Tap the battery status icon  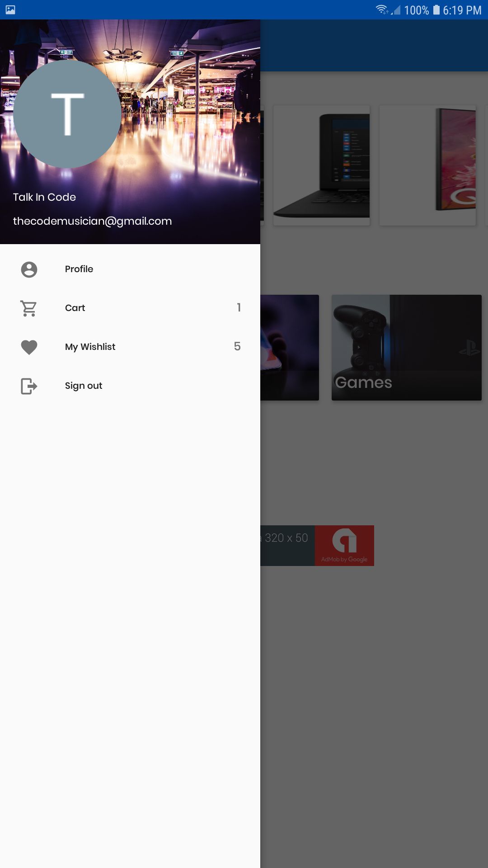coord(436,10)
